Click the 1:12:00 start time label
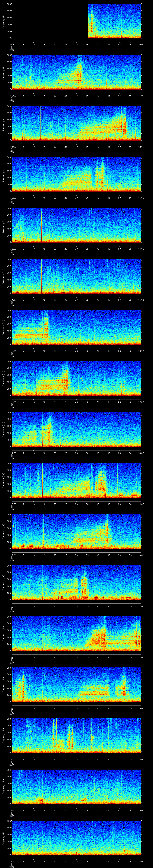Screen dimensions: 153x868 point(12,198)
